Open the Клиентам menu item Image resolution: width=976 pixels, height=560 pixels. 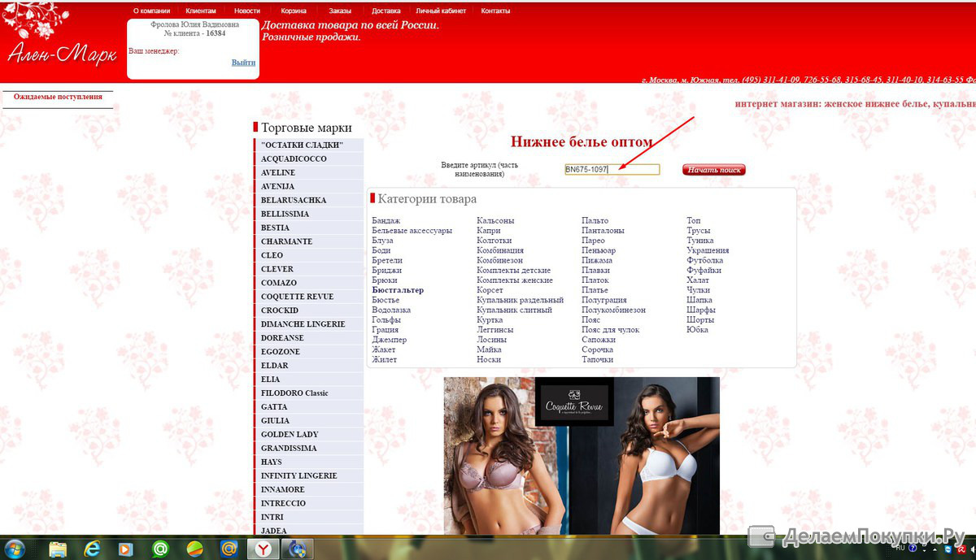pyautogui.click(x=201, y=11)
